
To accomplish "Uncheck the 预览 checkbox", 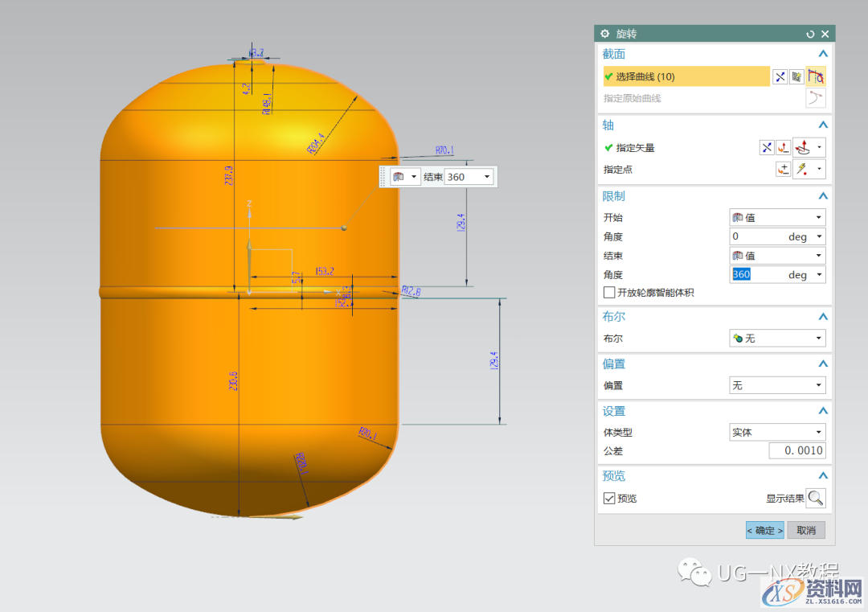I will click(609, 499).
